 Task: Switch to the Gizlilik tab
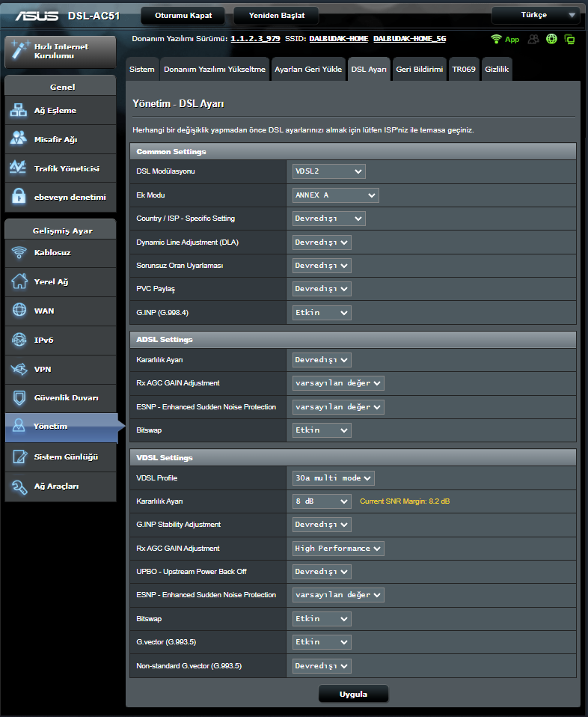(497, 69)
